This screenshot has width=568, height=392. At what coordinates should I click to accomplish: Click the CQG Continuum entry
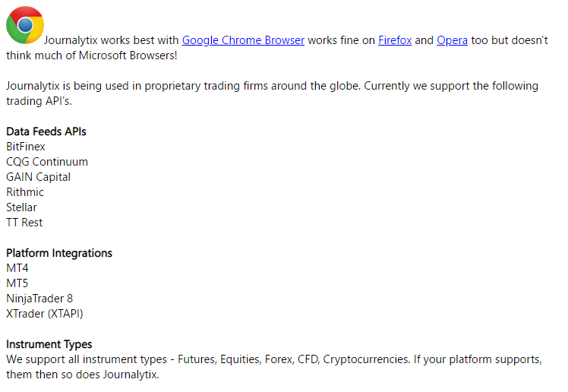[47, 162]
